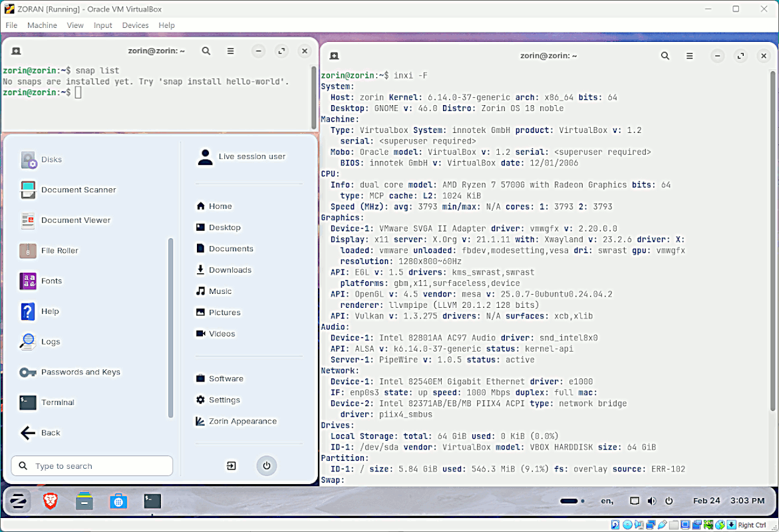The width and height of the screenshot is (779, 532).
Task: Open Pictures folder from menu
Action: tap(218, 313)
